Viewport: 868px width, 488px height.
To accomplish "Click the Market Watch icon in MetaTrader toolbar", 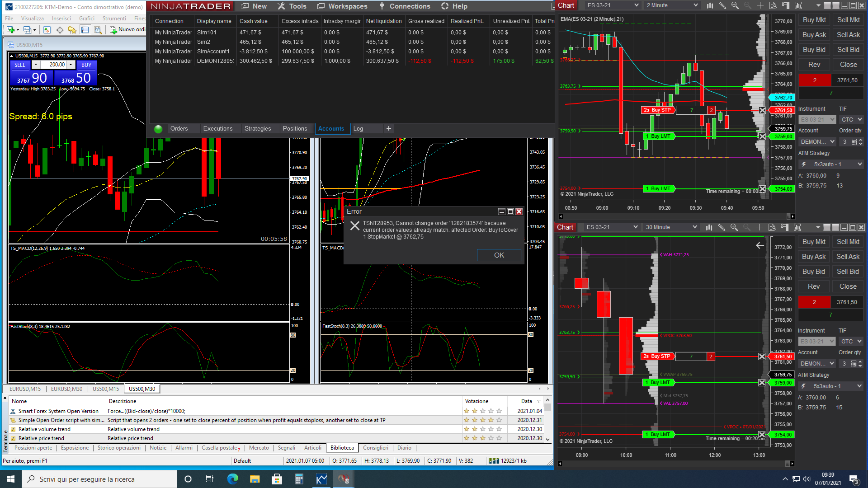I will [x=47, y=30].
